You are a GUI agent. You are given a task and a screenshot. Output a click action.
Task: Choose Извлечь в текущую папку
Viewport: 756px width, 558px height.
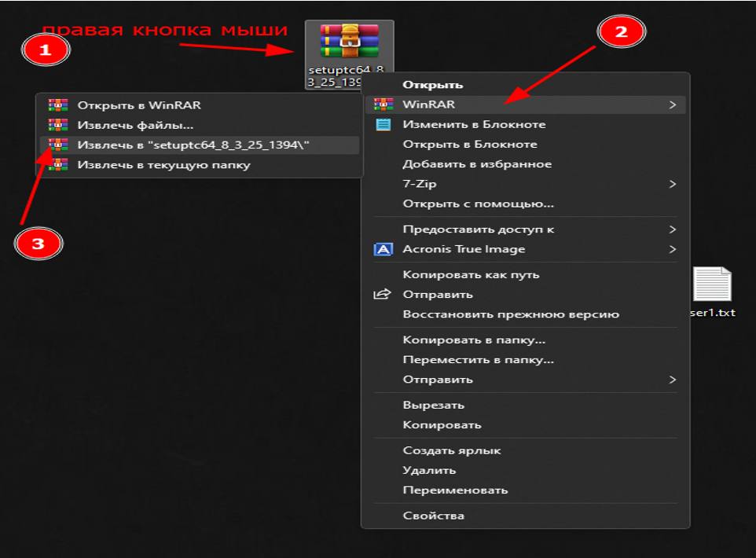coord(200,165)
